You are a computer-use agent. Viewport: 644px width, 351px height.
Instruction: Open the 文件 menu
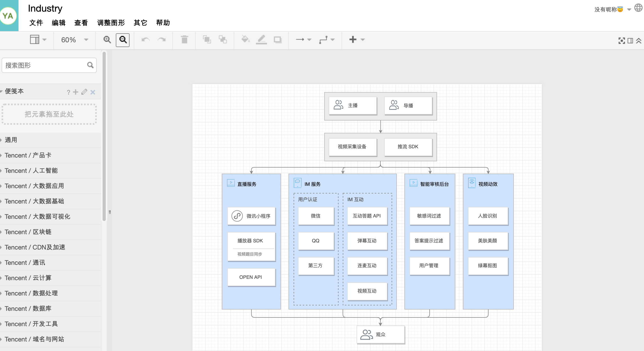click(36, 23)
